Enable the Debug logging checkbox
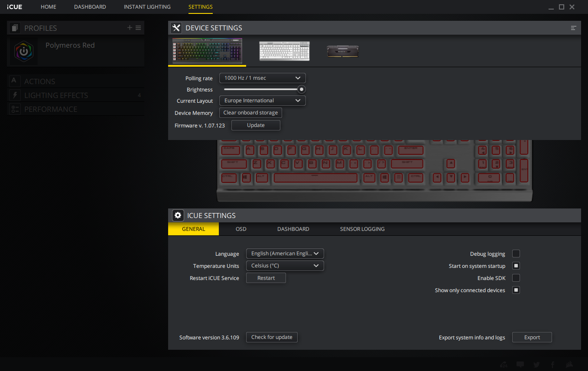Image resolution: width=588 pixels, height=371 pixels. tap(516, 254)
